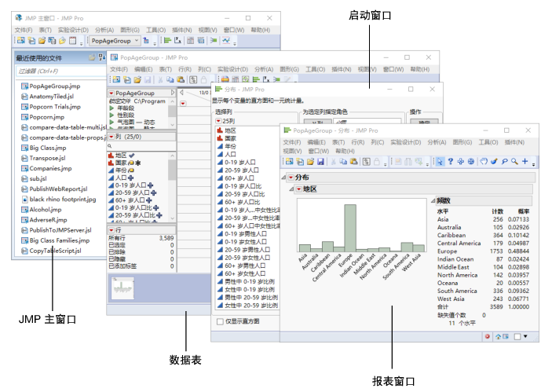Select the Grabber hand tool in report window

(x=484, y=162)
